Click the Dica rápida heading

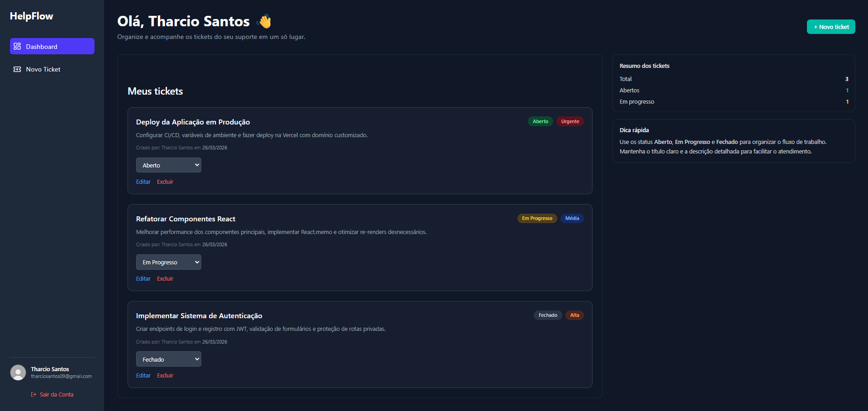[x=634, y=130]
